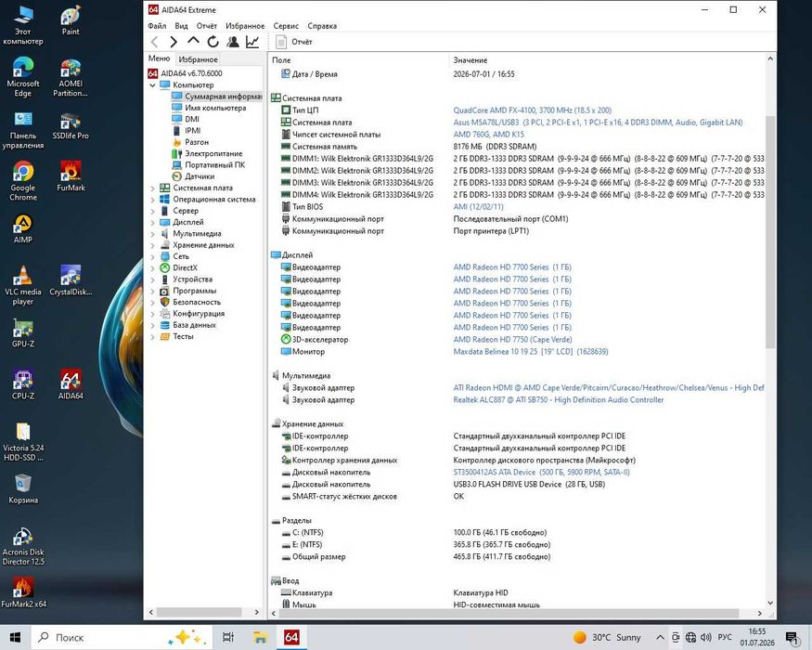
Task: Expand the Тесты tree node
Action: [x=152, y=337]
